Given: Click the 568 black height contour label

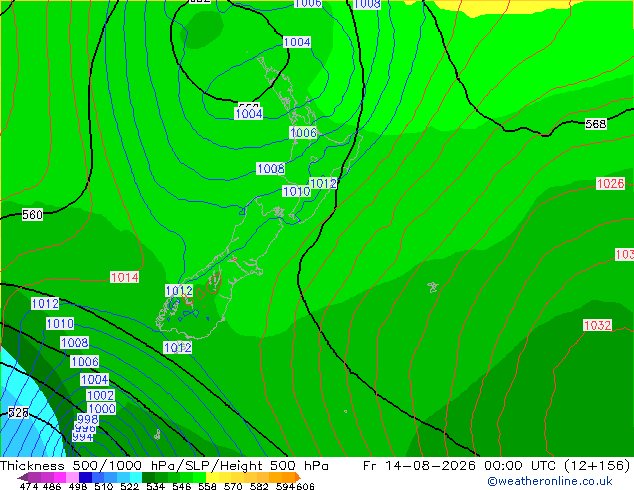Looking at the screenshot, I should pyautogui.click(x=596, y=124).
